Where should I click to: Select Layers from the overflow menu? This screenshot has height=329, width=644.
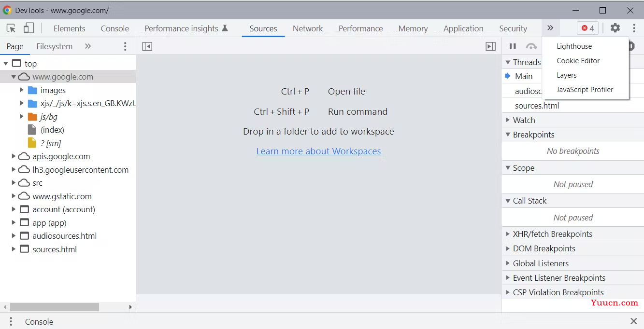click(586, 75)
